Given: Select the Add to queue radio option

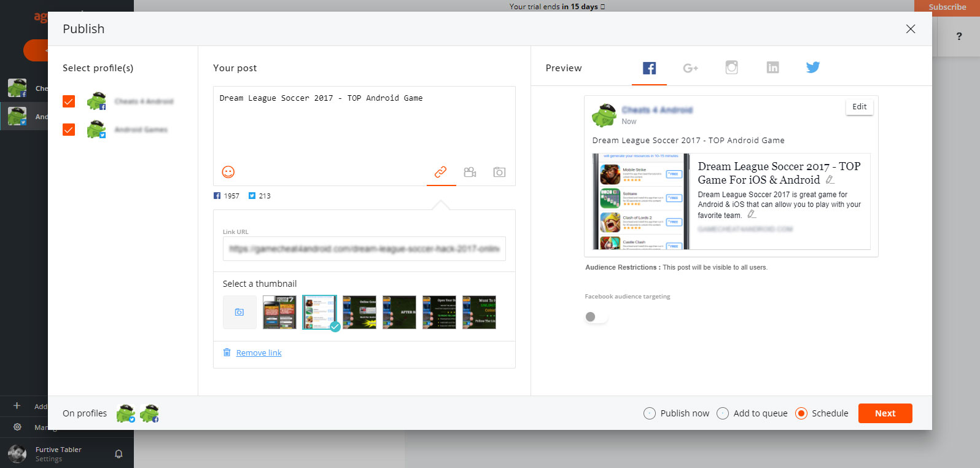Looking at the screenshot, I should pyautogui.click(x=723, y=413).
